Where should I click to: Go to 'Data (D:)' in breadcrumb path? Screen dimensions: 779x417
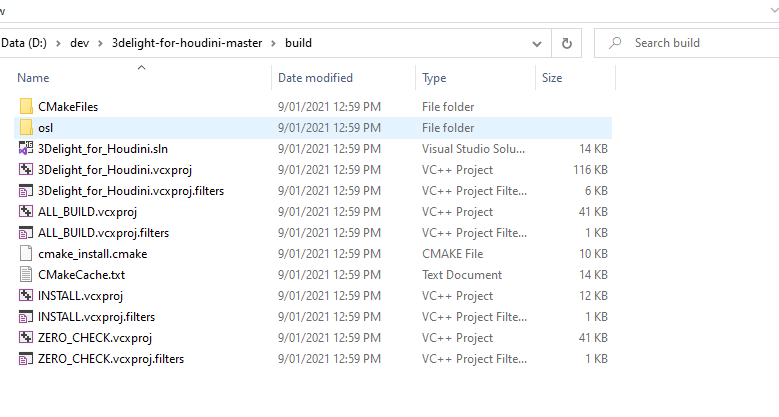click(x=26, y=43)
